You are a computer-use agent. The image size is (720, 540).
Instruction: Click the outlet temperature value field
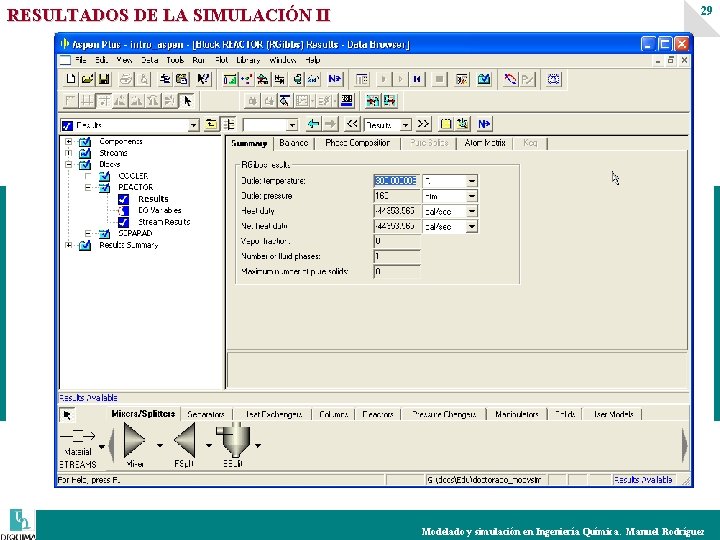point(396,181)
